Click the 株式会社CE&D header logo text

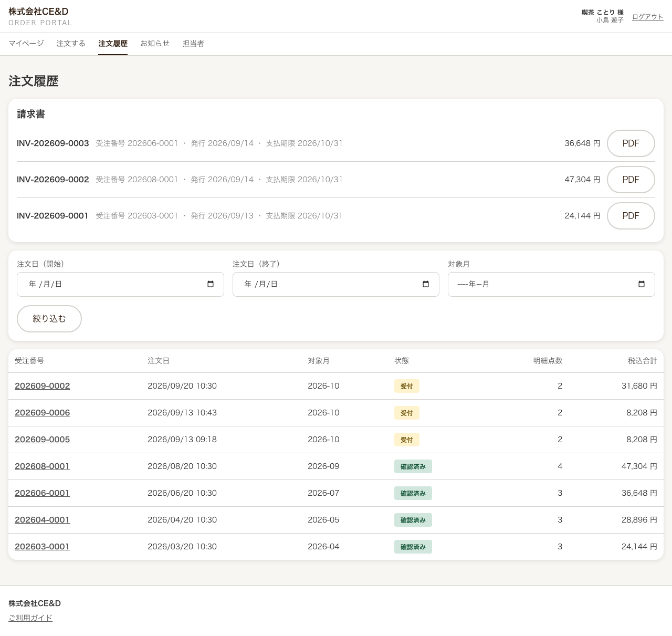38,12
